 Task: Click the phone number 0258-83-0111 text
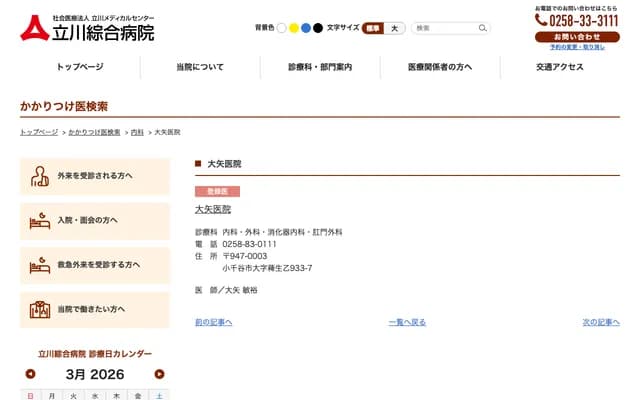(249, 244)
